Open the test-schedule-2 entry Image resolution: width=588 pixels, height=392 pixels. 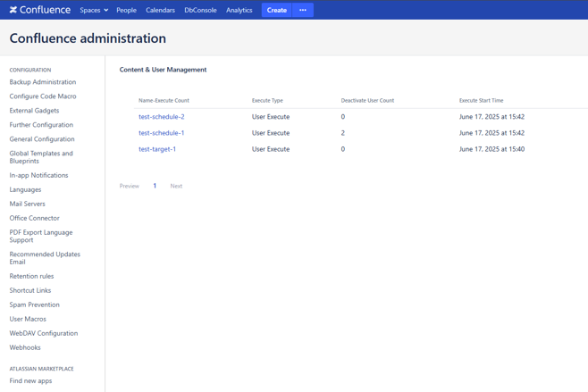(x=161, y=117)
